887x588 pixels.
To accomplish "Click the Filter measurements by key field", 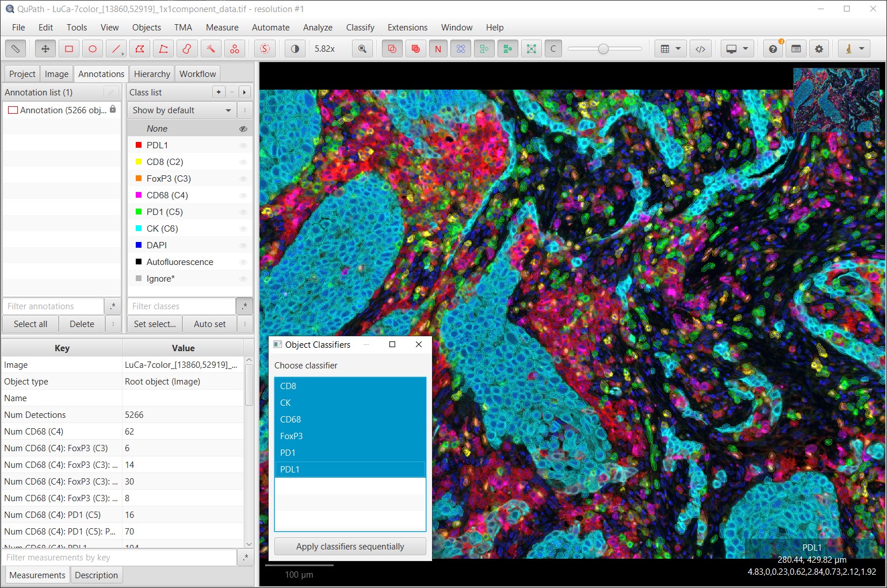I will point(120,558).
